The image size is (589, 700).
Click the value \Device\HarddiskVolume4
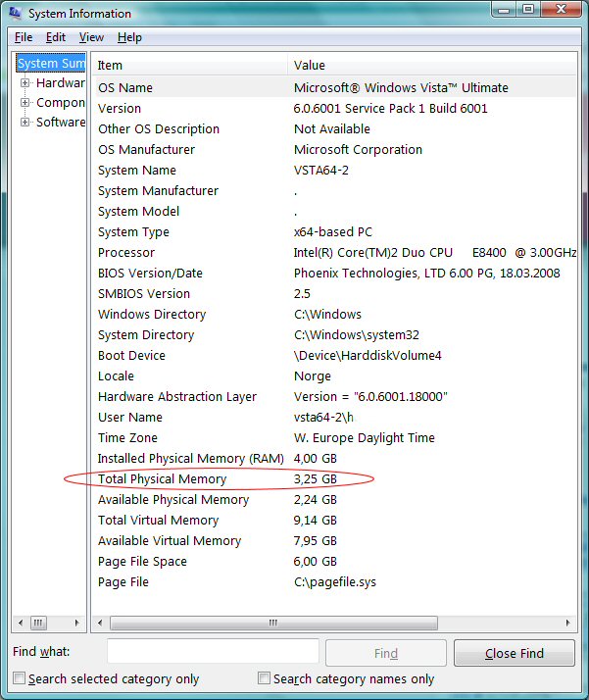[x=368, y=355]
